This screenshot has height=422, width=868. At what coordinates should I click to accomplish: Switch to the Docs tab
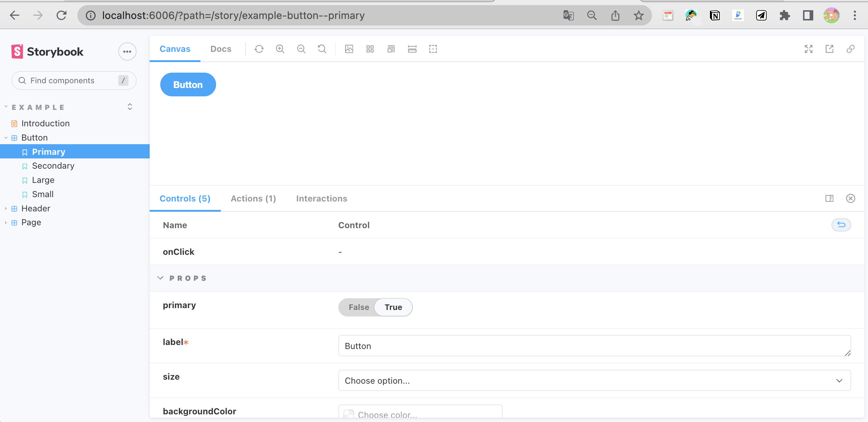[x=221, y=49]
